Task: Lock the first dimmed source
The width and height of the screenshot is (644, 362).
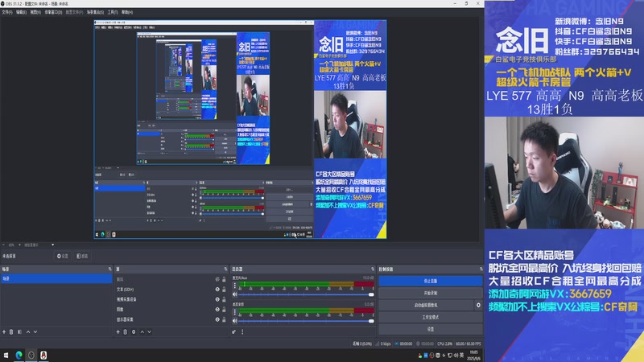Action: pyautogui.click(x=224, y=279)
